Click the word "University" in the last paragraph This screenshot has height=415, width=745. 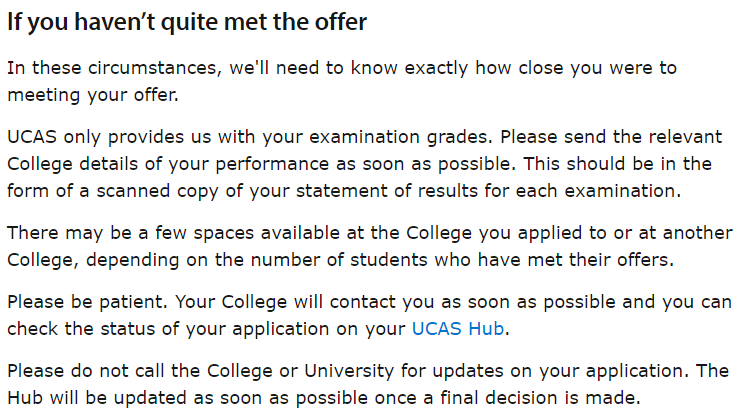(349, 371)
